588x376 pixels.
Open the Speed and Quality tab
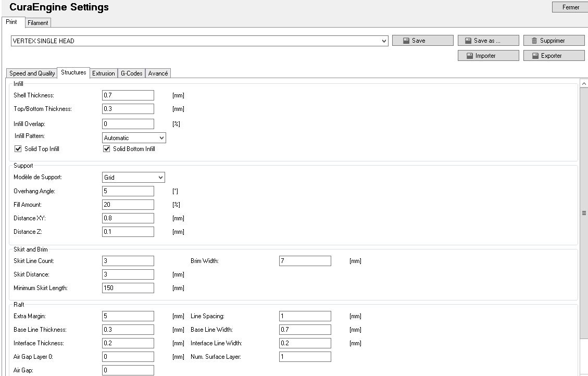(32, 73)
